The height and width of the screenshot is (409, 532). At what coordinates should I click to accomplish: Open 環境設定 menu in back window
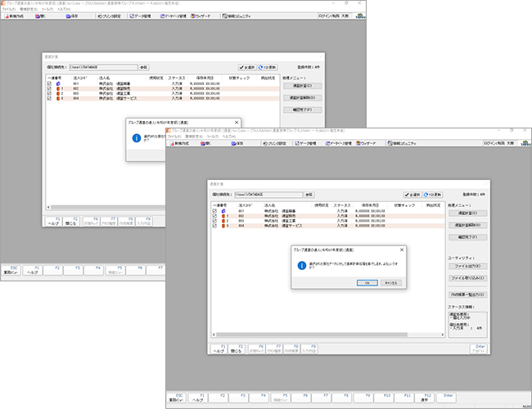(x=29, y=9)
